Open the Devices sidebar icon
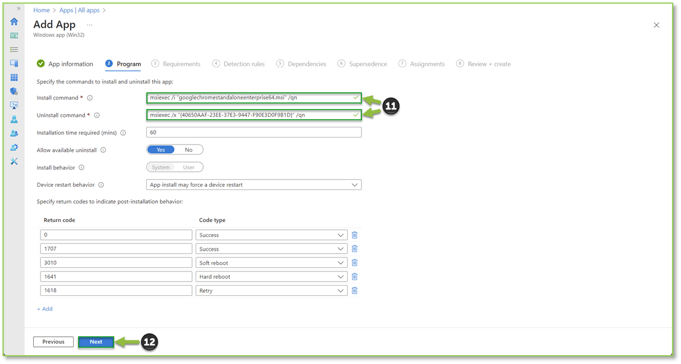Screen dimensions: 681x364 click(14, 63)
